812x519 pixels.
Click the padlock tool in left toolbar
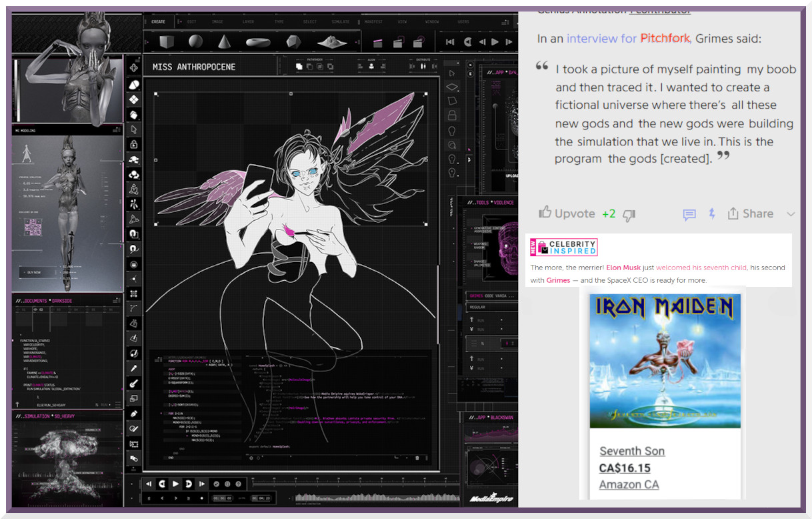point(134,145)
